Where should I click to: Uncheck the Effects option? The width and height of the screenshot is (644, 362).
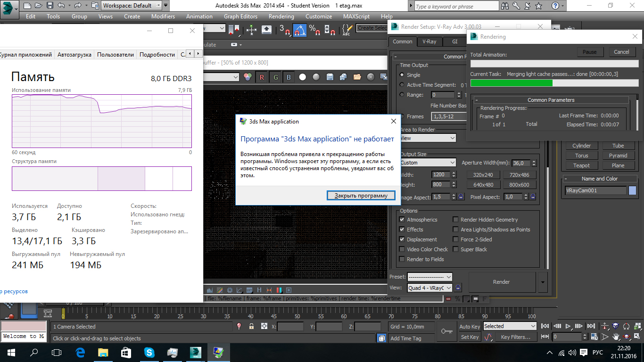pyautogui.click(x=402, y=230)
